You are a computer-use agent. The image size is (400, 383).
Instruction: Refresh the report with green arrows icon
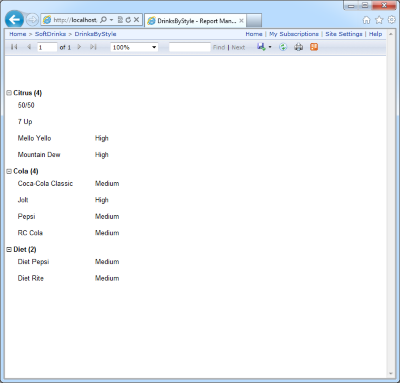(x=283, y=47)
